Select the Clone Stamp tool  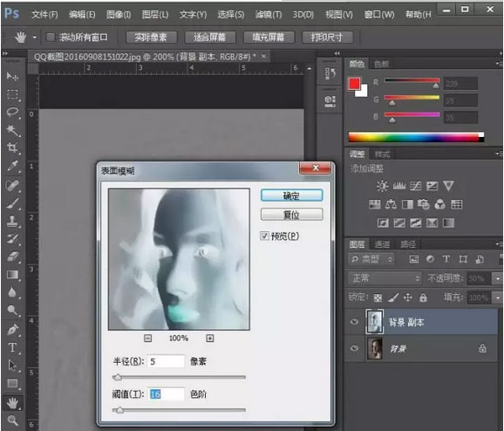[12, 221]
